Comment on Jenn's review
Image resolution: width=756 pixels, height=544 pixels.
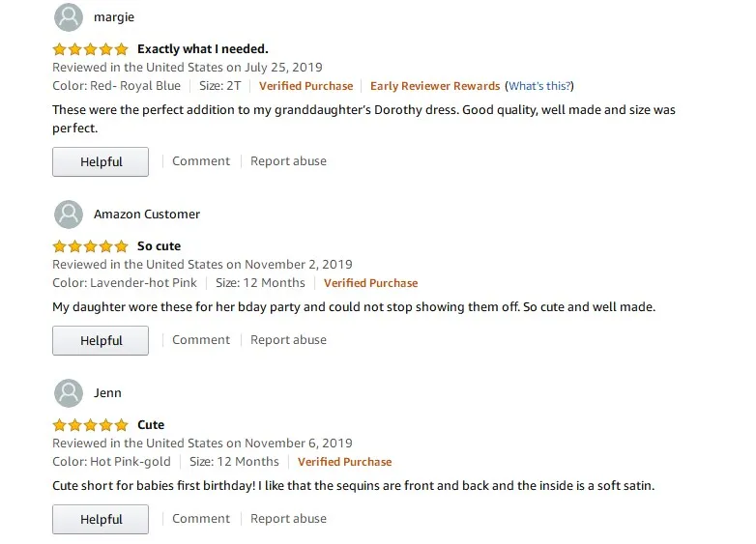pyautogui.click(x=201, y=519)
